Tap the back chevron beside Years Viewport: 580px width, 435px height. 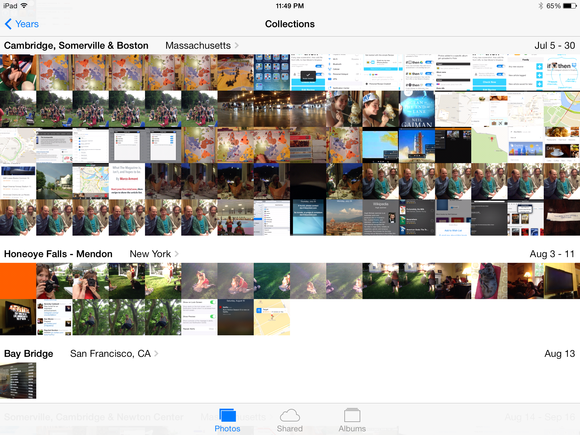8,24
